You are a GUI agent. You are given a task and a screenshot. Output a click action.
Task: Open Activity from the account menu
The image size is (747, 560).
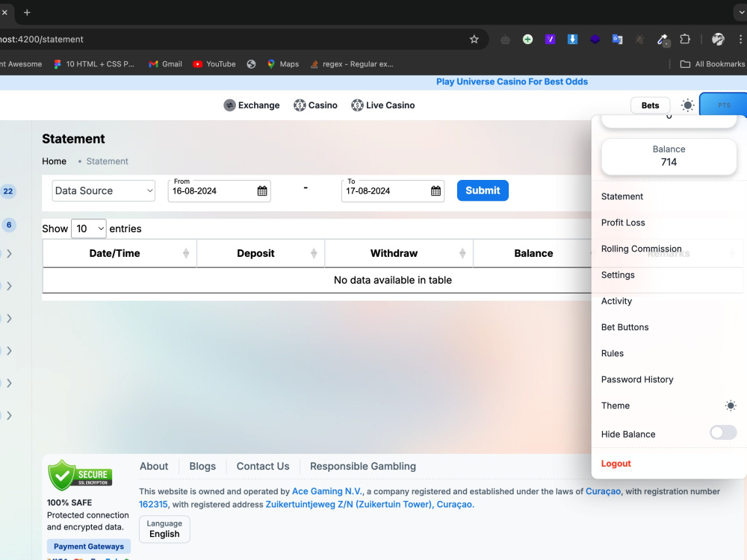(x=616, y=302)
